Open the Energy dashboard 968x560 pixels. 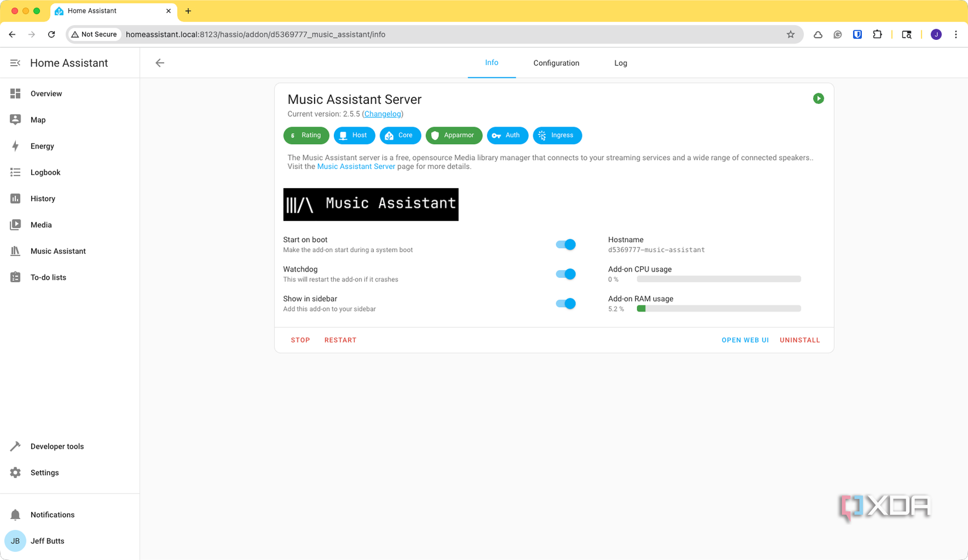point(41,146)
